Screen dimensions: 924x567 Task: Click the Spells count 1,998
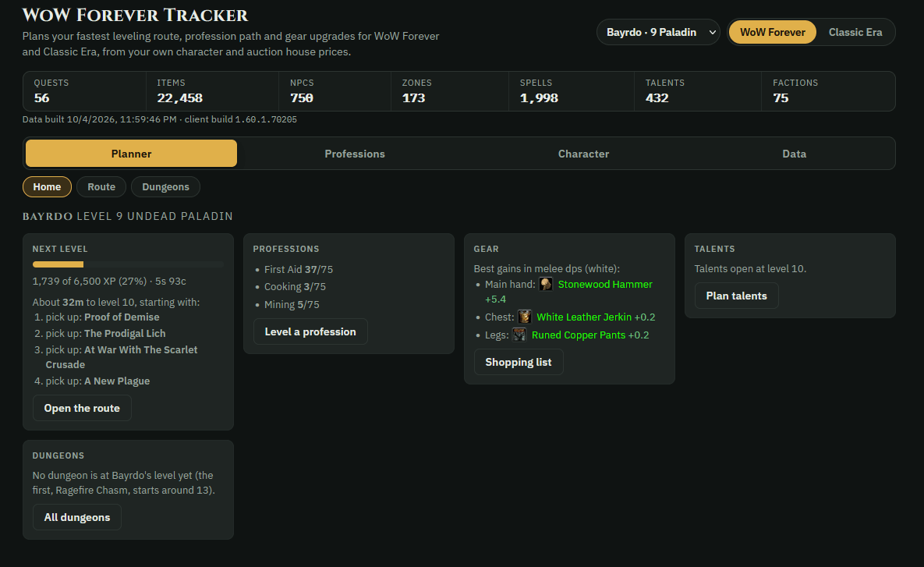pos(540,97)
